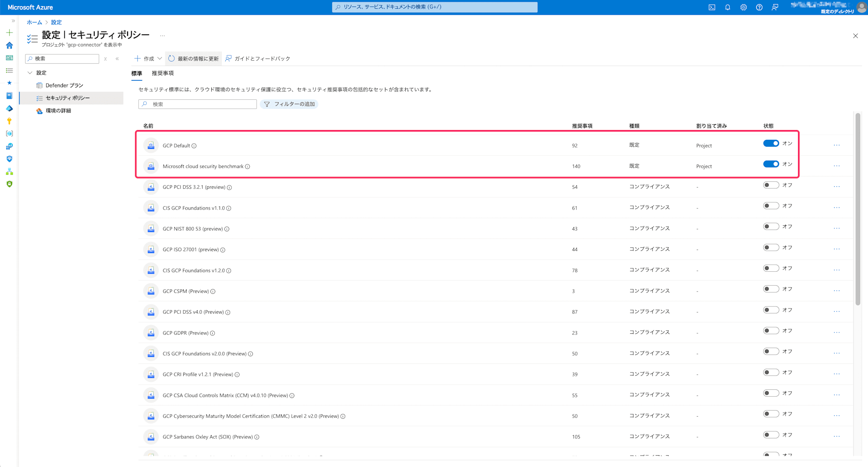Click info icon beside GCP CSPM (Preview)
Screen dimensions: 868x467
coord(213,292)
